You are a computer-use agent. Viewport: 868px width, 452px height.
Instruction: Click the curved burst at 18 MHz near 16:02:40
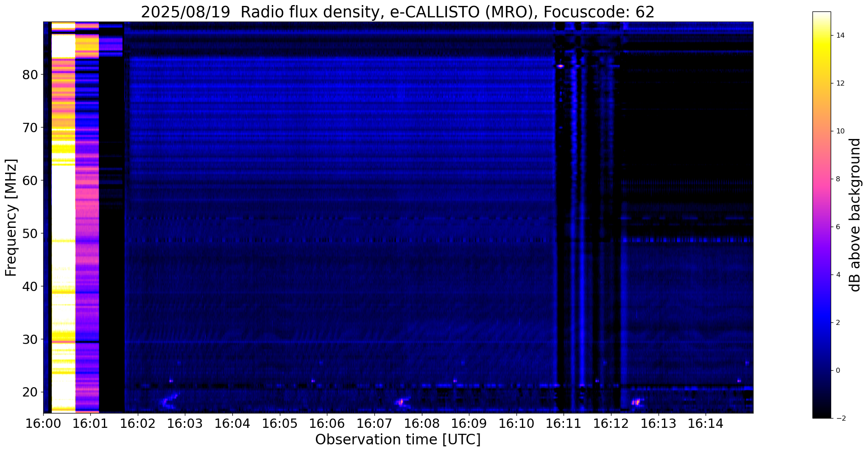(169, 401)
